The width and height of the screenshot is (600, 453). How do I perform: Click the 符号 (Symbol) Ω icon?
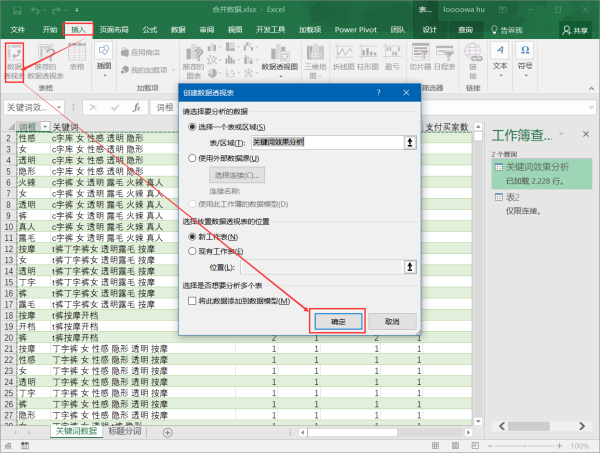click(x=527, y=61)
